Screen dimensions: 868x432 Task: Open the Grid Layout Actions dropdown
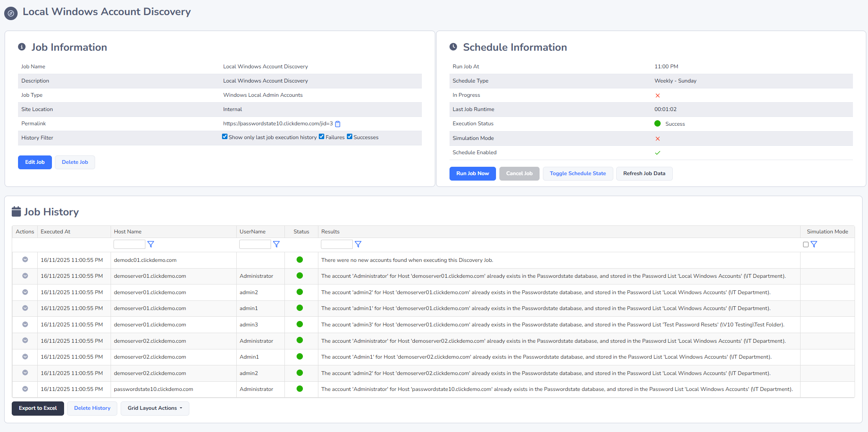pyautogui.click(x=155, y=408)
